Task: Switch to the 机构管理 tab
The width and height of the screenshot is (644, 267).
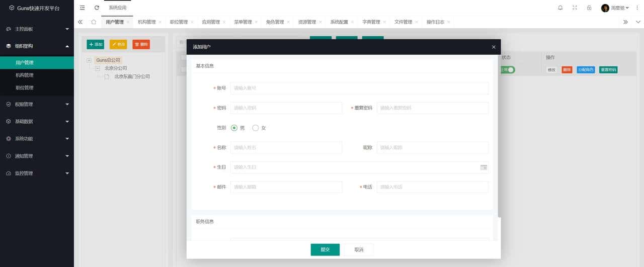Action: (146, 22)
